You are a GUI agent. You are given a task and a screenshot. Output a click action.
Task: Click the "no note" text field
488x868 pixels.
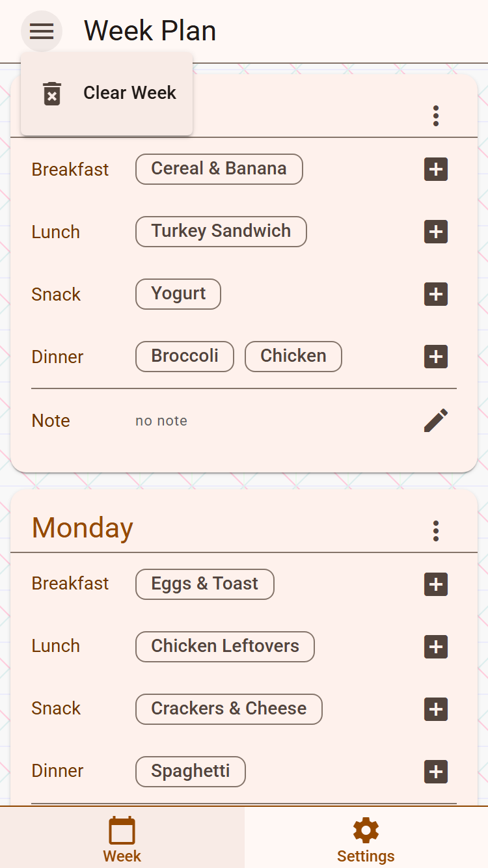click(x=161, y=421)
